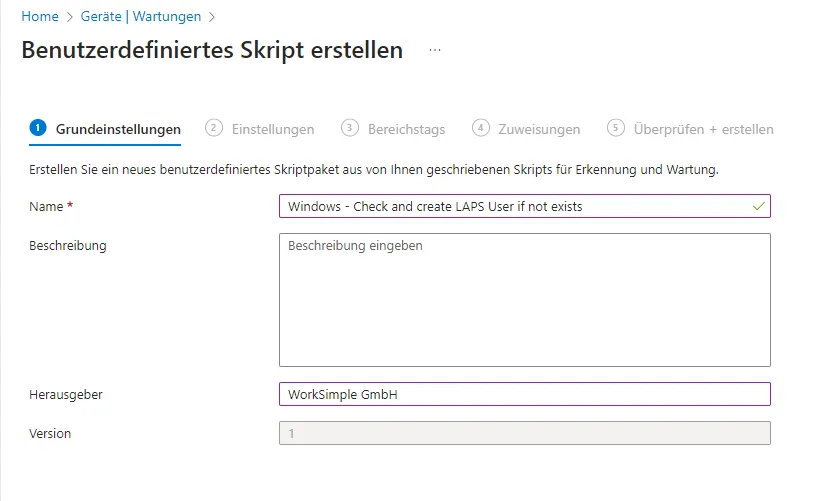
Task: Click the green validation checkmark in Name
Action: [x=759, y=206]
